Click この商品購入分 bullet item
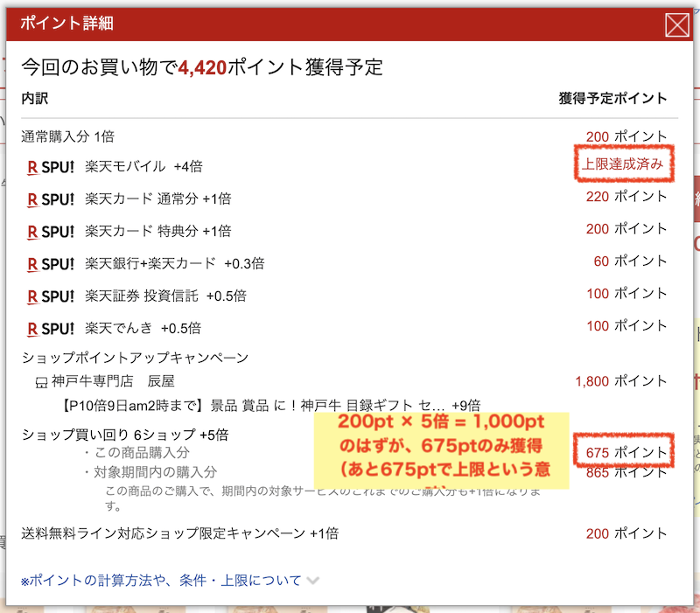The width and height of the screenshot is (700, 613). pyautogui.click(x=136, y=453)
